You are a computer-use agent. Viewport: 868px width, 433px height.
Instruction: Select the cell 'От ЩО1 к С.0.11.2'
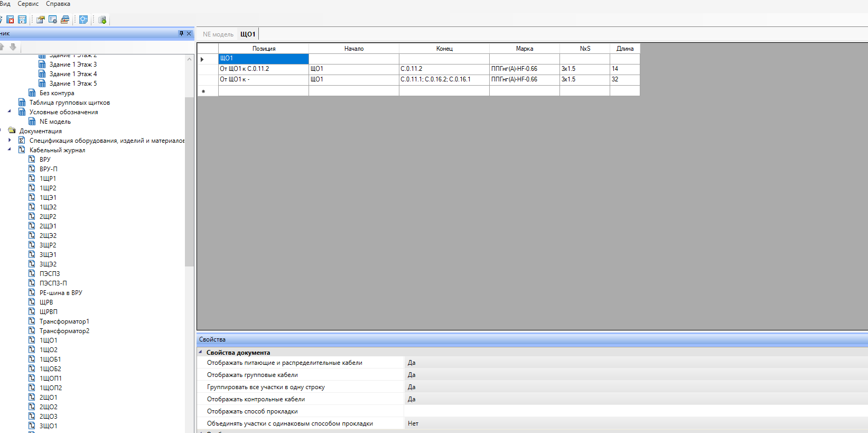264,69
